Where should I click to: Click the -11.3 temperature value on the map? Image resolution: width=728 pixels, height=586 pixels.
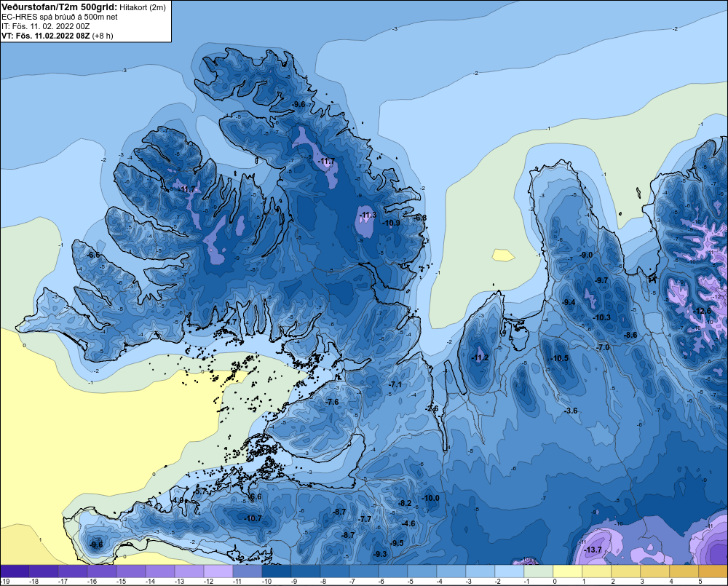tap(368, 215)
